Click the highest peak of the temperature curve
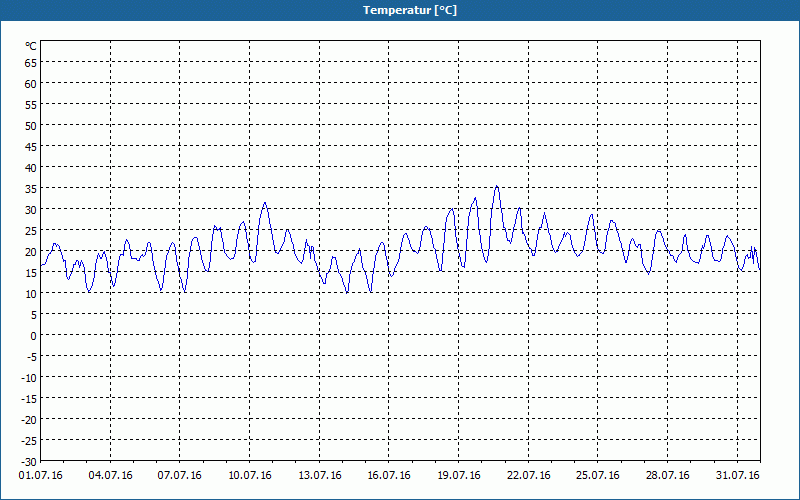The height and width of the screenshot is (500, 800). 496,186
